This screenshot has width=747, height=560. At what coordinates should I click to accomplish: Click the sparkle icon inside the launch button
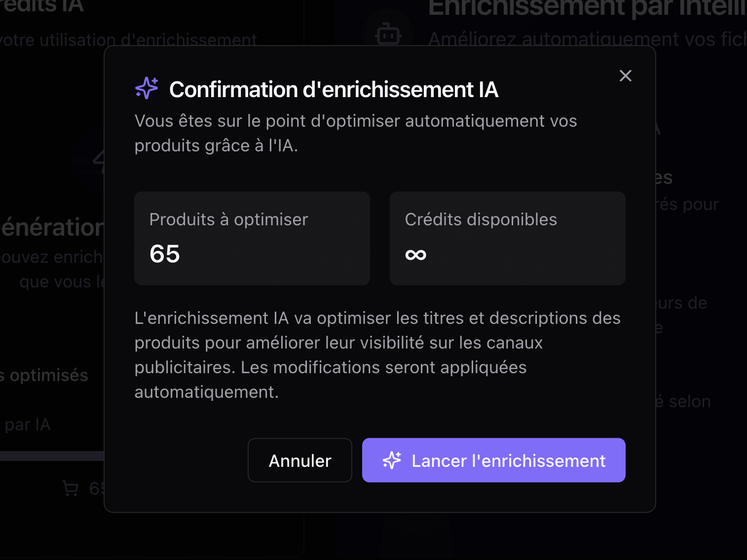pyautogui.click(x=392, y=460)
